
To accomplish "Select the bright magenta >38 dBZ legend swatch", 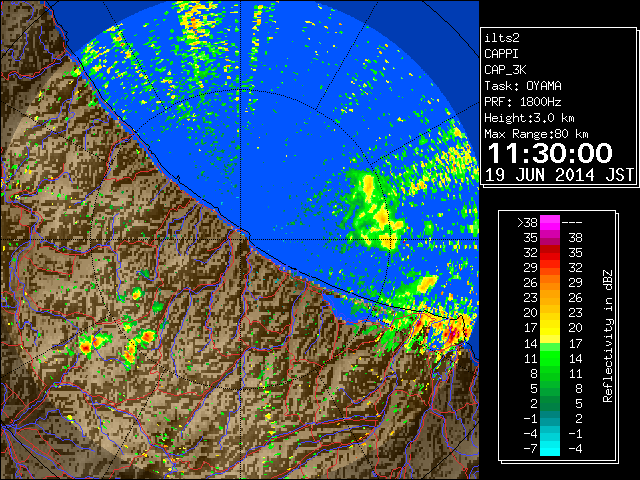I will [x=550, y=222].
